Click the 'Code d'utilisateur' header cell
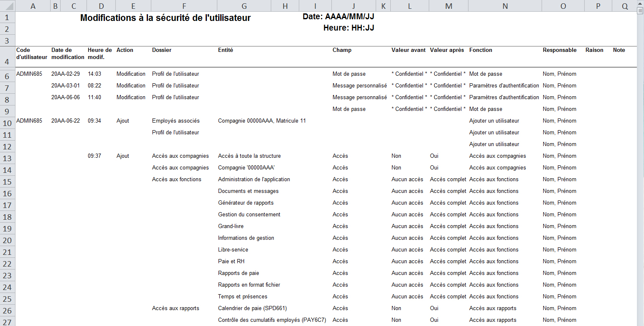The height and width of the screenshot is (326, 644). coord(32,54)
